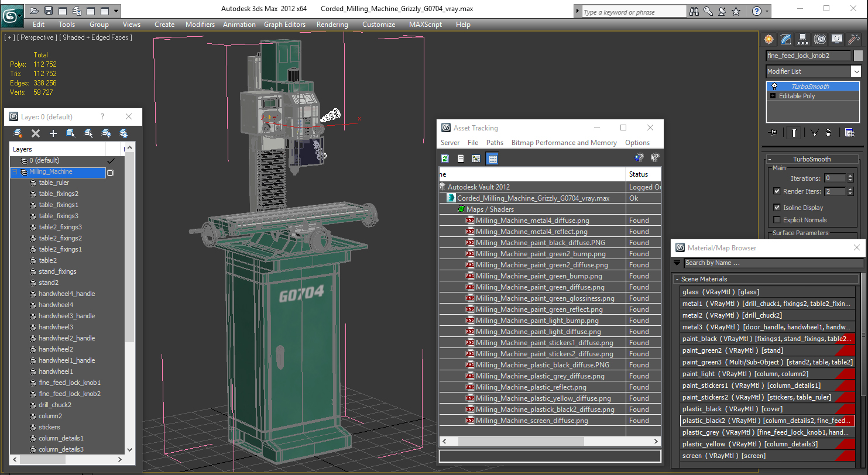Viewport: 868px width, 475px height.
Task: Open Paths menu in Asset Tracking
Action: [x=495, y=143]
